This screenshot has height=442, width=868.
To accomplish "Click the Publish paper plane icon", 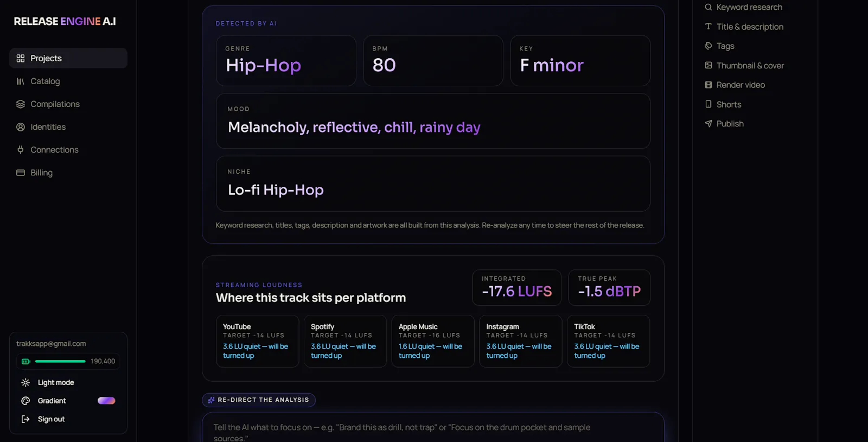I will tap(708, 123).
